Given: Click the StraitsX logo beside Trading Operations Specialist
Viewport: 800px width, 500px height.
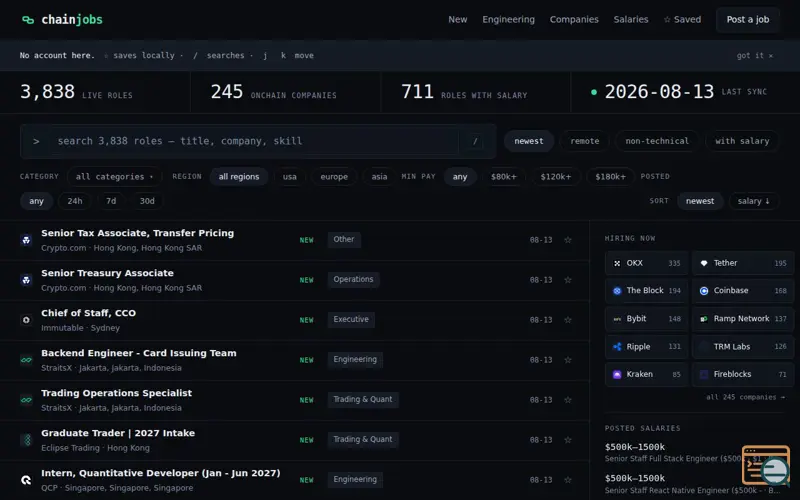Looking at the screenshot, I should click(26, 400).
